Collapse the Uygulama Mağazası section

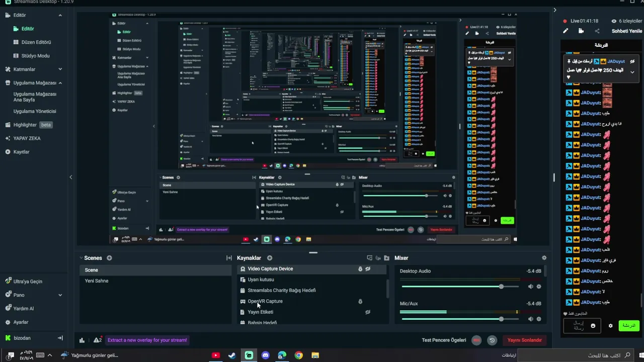coord(60,83)
